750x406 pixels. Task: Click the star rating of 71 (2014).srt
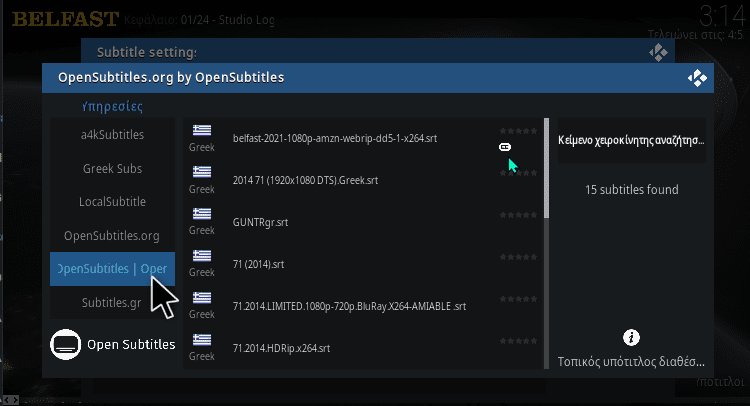(518, 257)
